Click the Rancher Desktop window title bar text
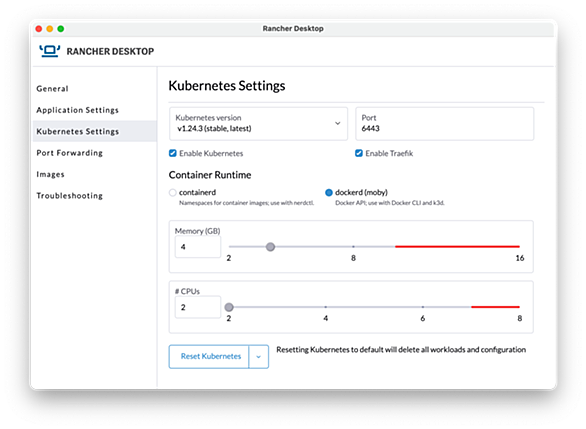Image resolution: width=586 pixels, height=429 pixels. click(x=293, y=29)
